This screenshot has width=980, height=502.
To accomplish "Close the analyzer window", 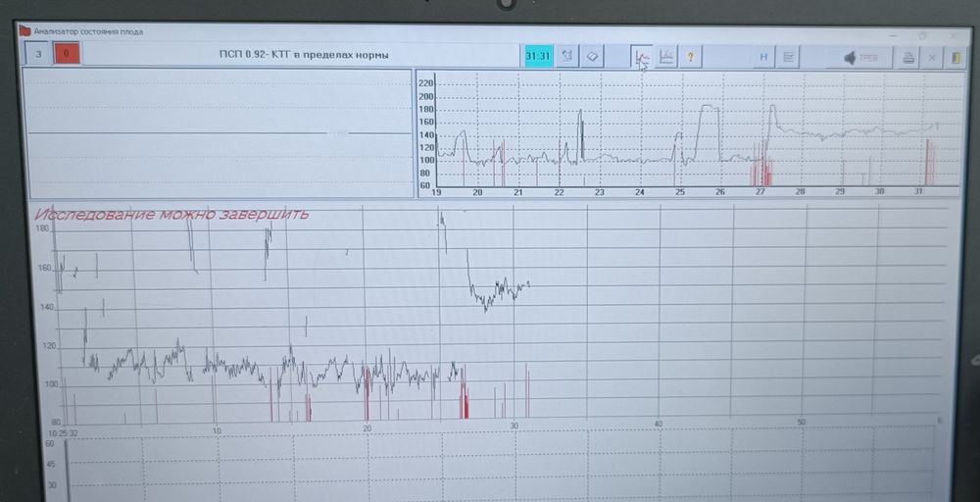I will 954,35.
